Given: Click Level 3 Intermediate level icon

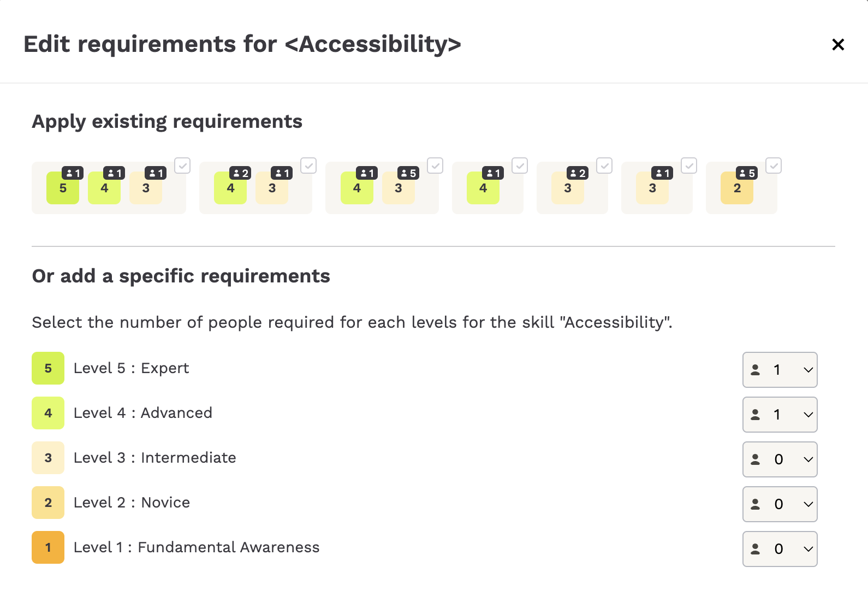Looking at the screenshot, I should (48, 458).
